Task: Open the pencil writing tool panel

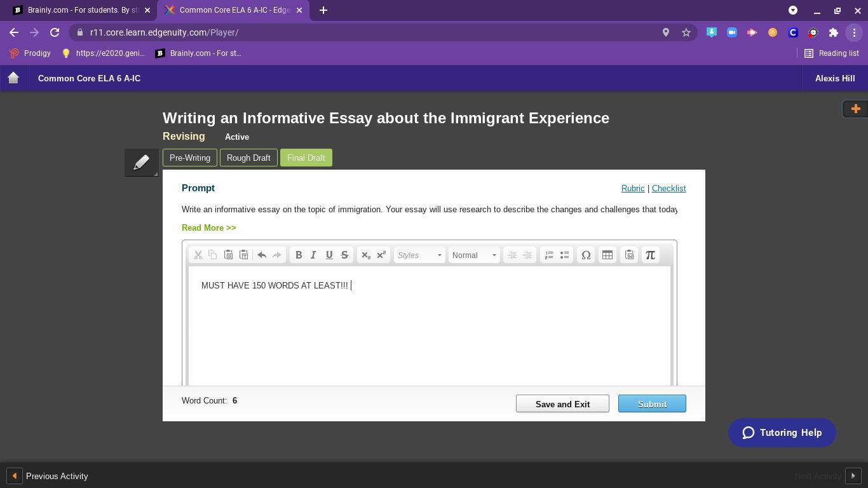Action: click(141, 163)
